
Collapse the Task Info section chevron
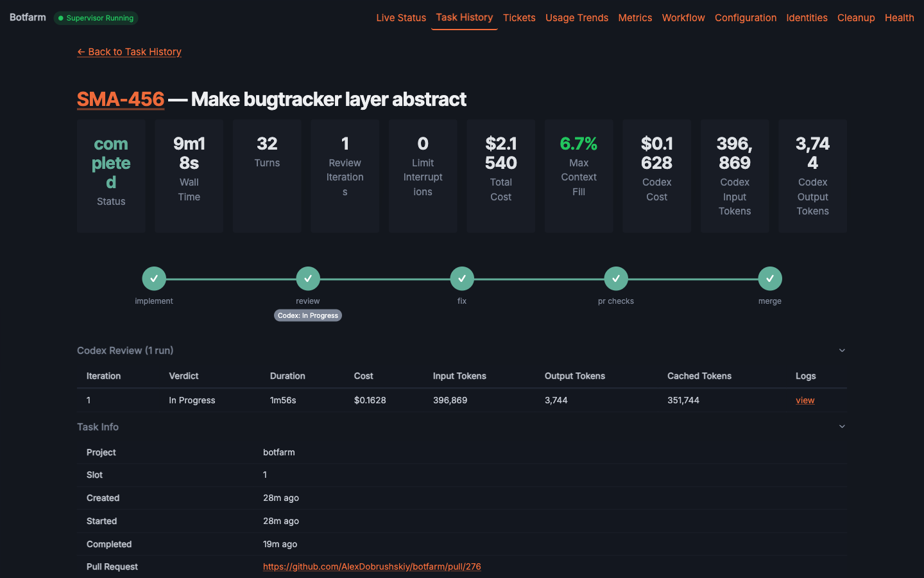[841, 426]
